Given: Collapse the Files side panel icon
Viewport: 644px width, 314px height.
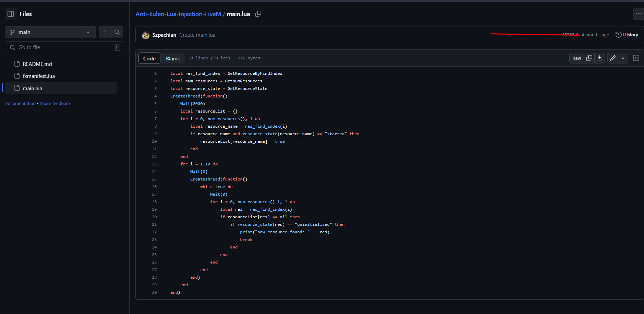Looking at the screenshot, I should pyautogui.click(x=11, y=14).
